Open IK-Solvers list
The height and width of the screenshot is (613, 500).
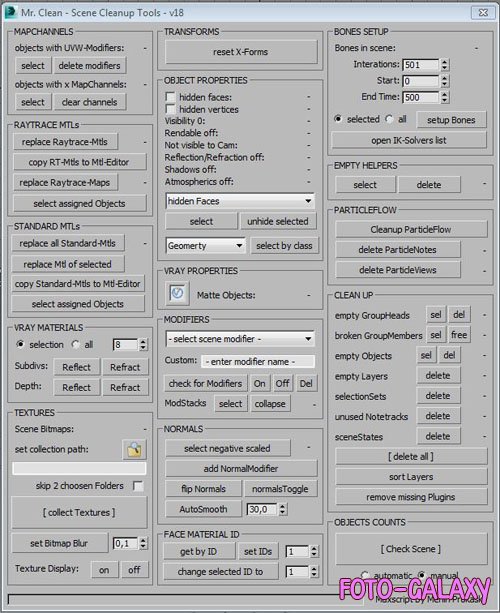point(409,140)
